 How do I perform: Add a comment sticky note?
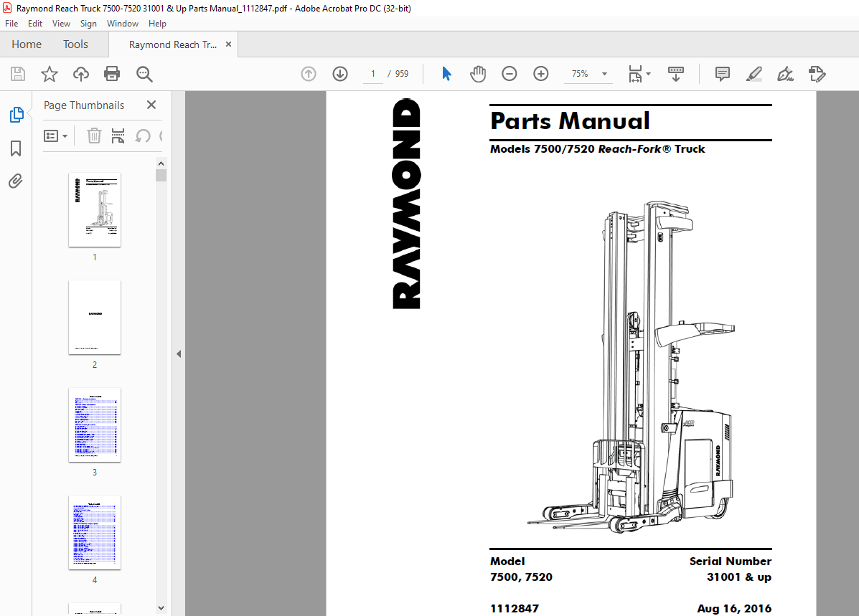[x=723, y=74]
